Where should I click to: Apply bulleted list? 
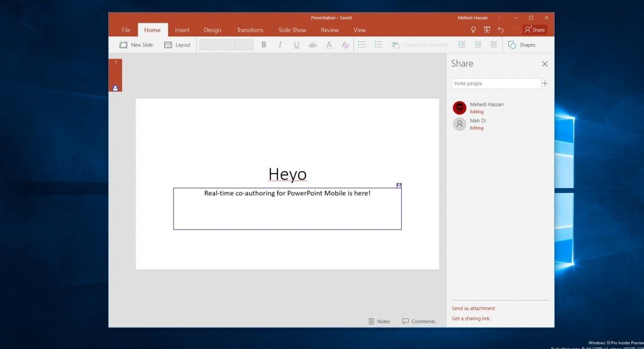[x=362, y=45]
